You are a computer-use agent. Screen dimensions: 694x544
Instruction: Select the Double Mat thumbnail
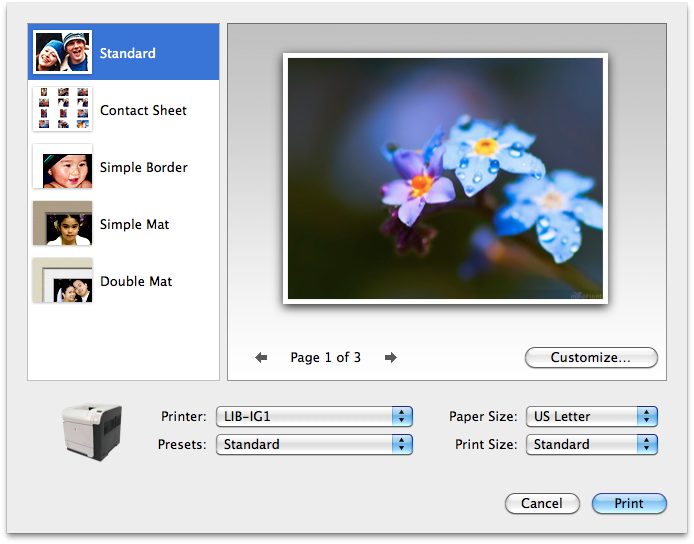[62, 280]
